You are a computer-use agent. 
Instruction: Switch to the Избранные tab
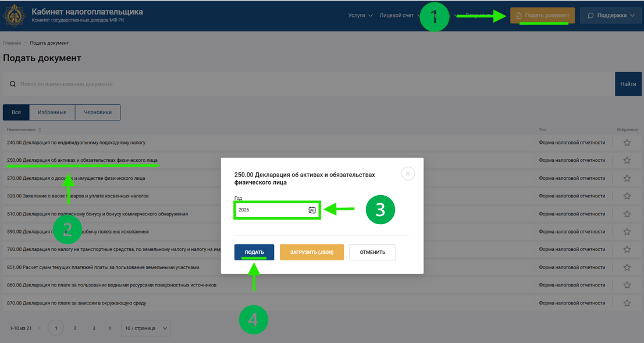[x=52, y=112]
